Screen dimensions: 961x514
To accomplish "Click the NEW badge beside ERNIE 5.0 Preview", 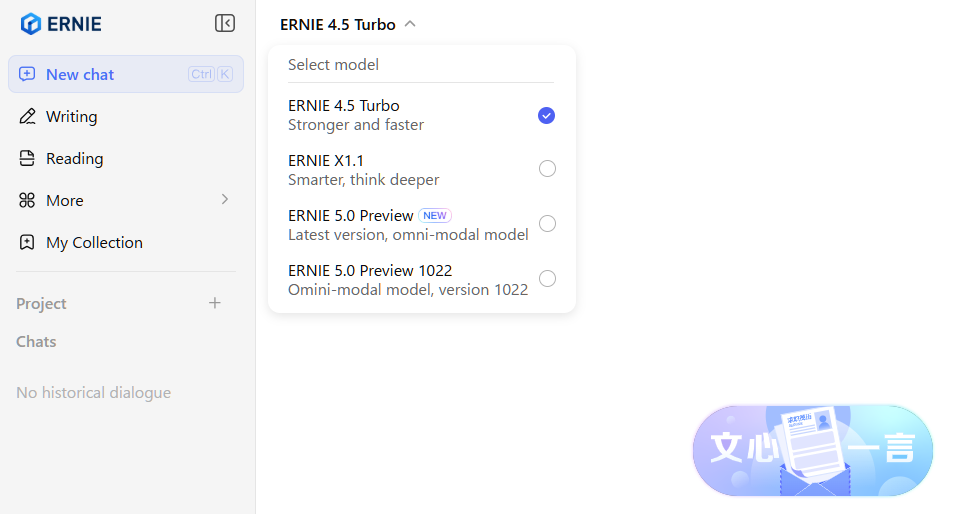I will pyautogui.click(x=435, y=215).
